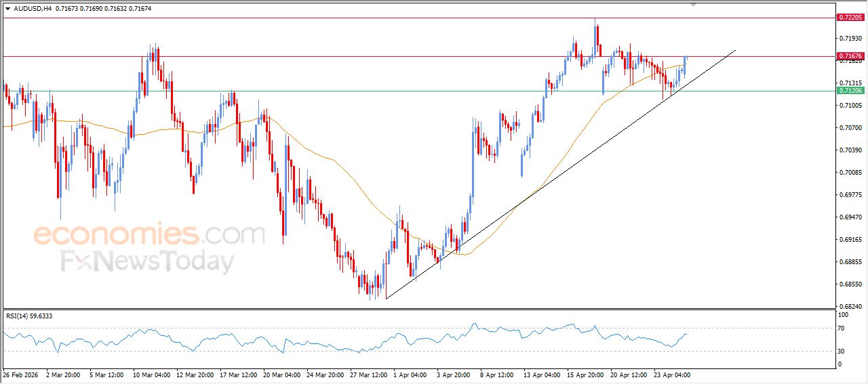Click RSI scale level 30
This screenshot has width=868, height=384.
pos(843,351)
